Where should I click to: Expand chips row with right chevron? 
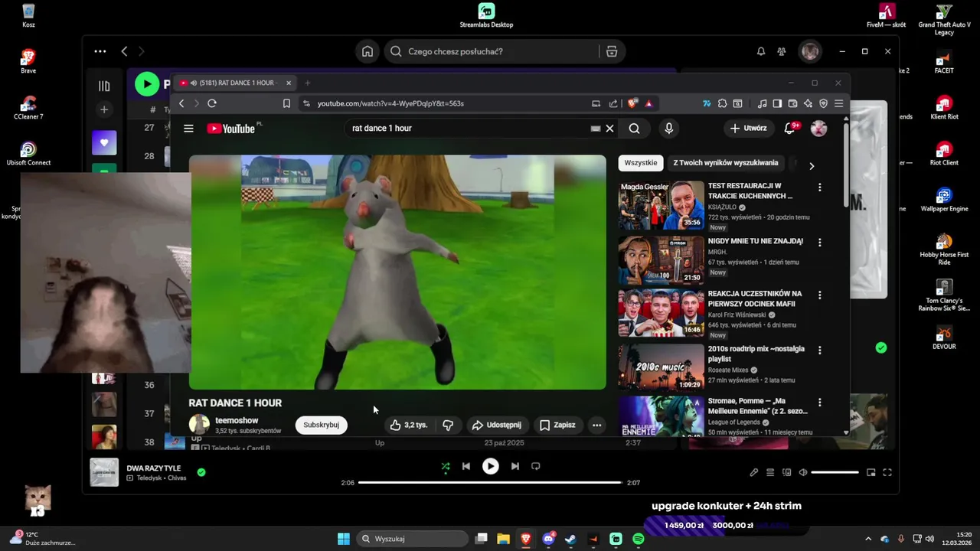coord(812,166)
